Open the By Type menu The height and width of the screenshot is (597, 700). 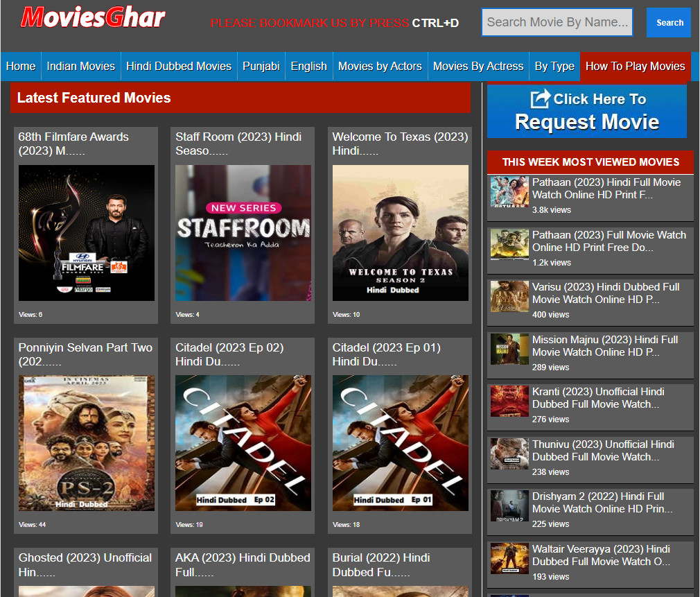click(x=554, y=66)
